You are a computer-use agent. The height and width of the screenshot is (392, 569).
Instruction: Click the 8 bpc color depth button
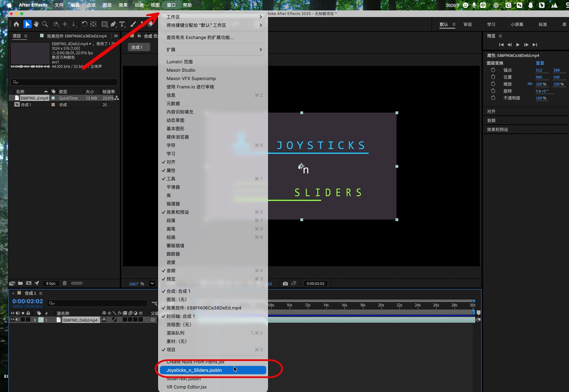point(51,283)
